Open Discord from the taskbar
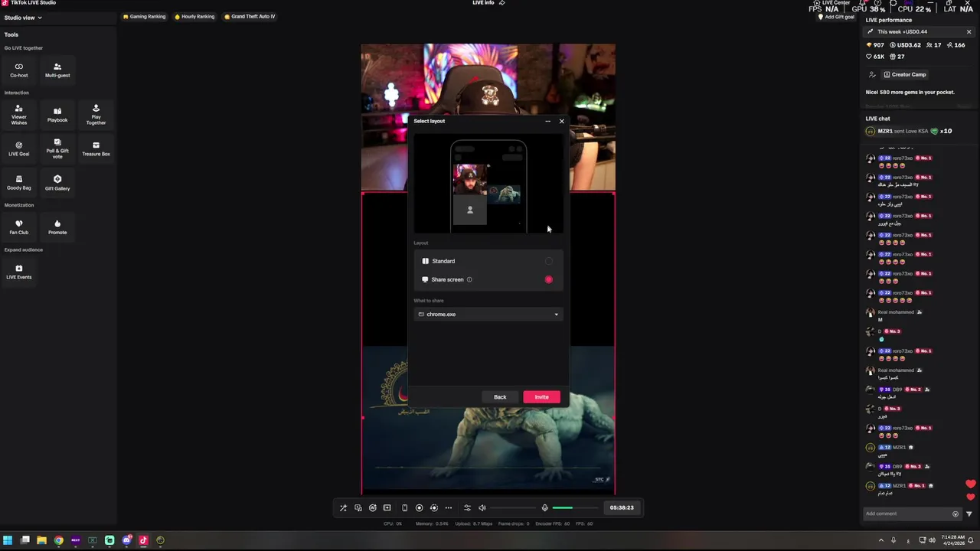 [127, 540]
